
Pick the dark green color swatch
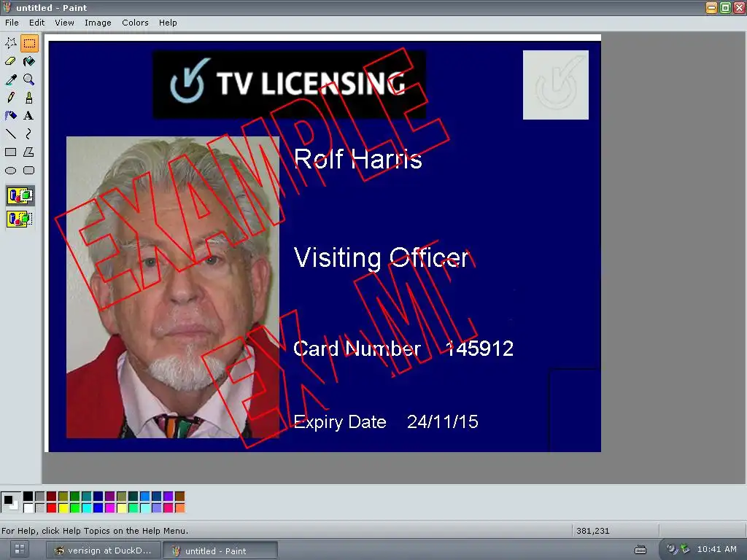(75, 496)
